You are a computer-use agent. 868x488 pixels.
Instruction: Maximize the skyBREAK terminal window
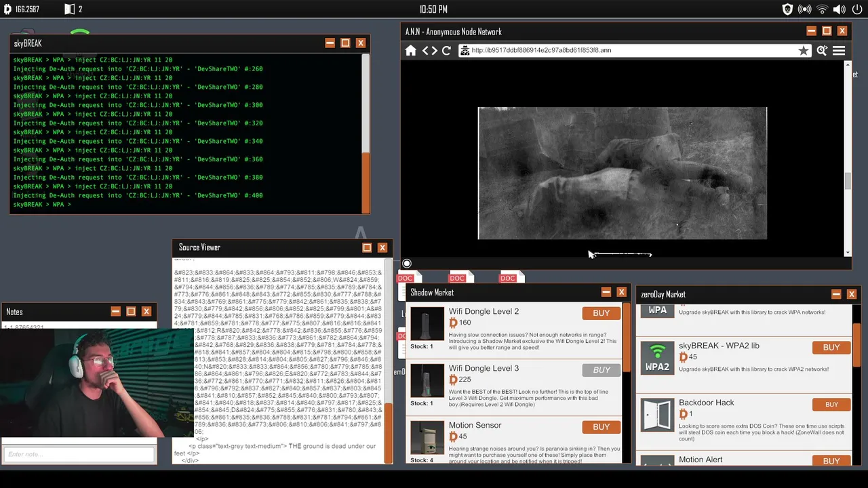tap(345, 43)
